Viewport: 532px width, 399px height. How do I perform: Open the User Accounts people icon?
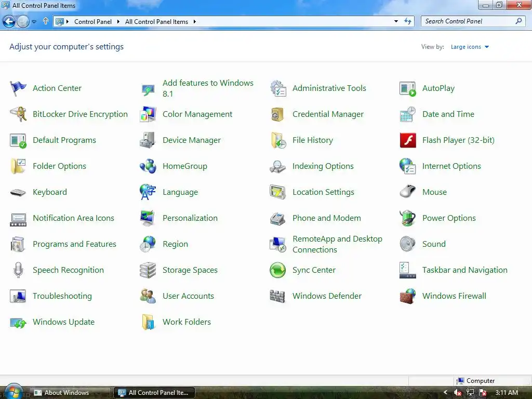[x=148, y=296]
